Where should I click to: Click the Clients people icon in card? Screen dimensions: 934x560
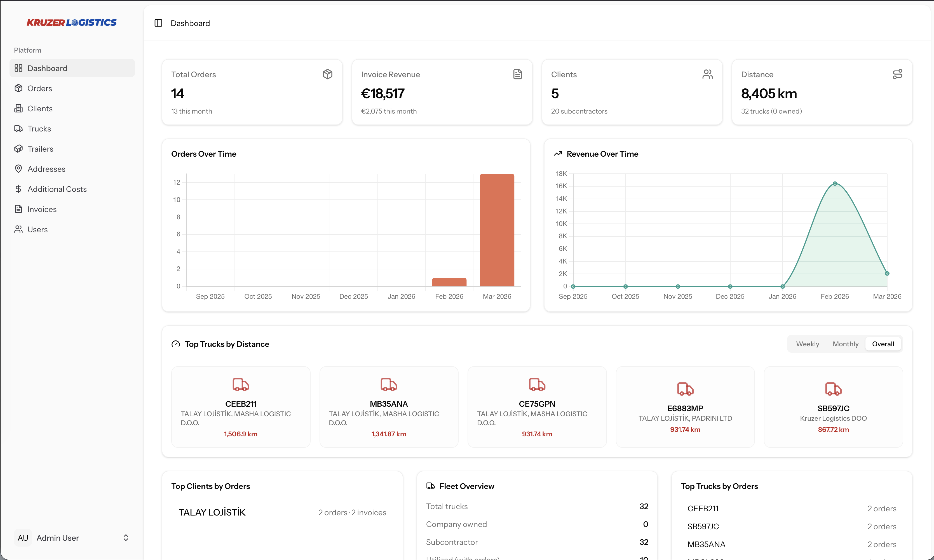pos(707,74)
